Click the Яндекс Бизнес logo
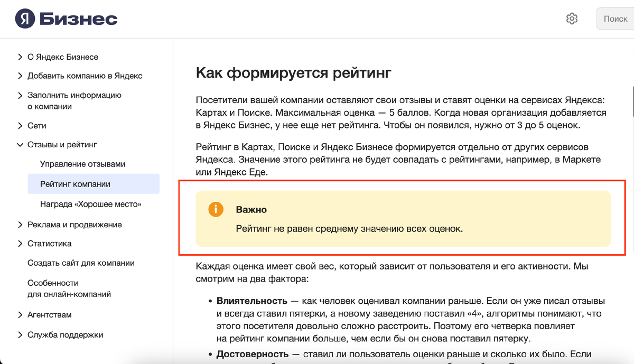This screenshot has height=364, width=634. coord(66,20)
